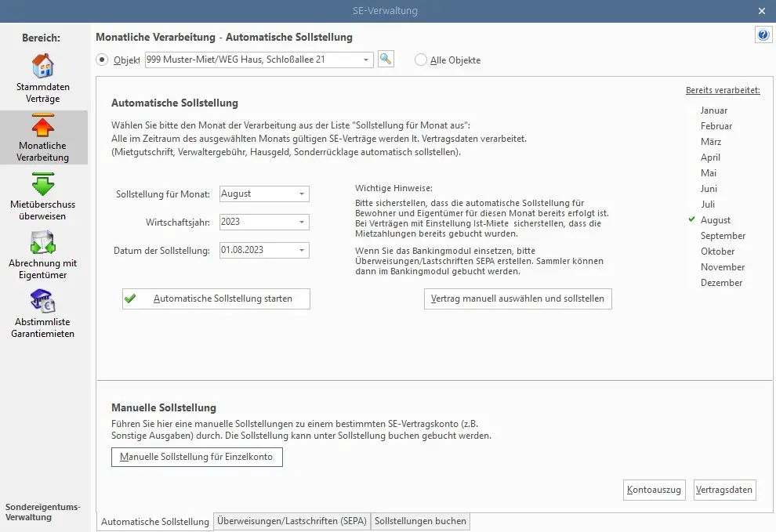Open the Wirtschaftsjahr dropdown
776x532 pixels.
(x=264, y=223)
